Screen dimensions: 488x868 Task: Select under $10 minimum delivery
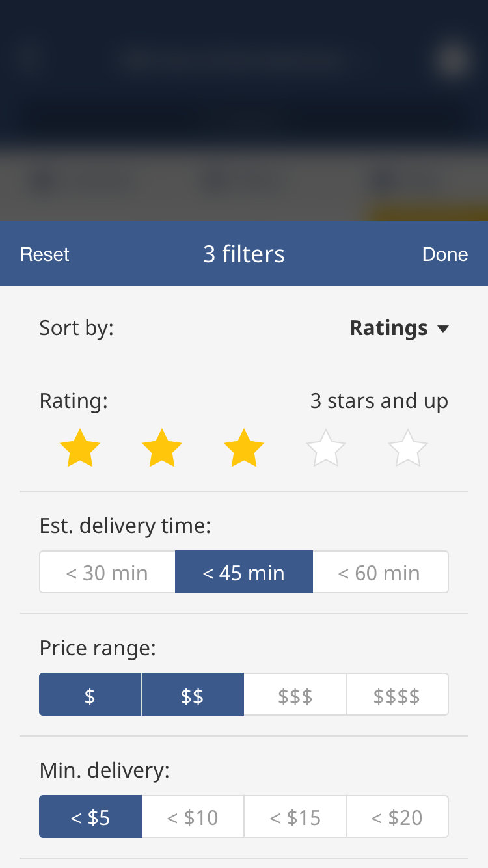pyautogui.click(x=193, y=817)
